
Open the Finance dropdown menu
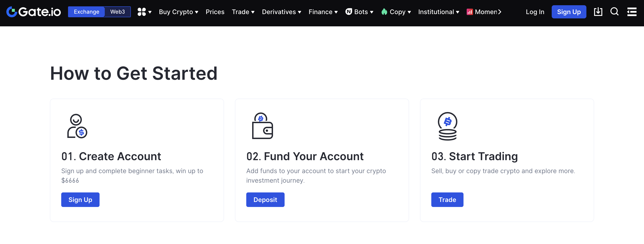(323, 12)
